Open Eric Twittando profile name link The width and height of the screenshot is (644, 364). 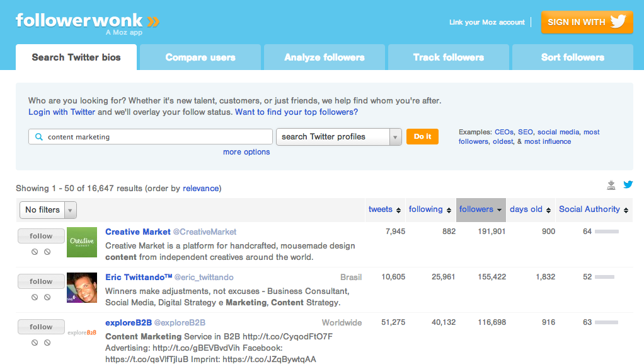coord(139,277)
